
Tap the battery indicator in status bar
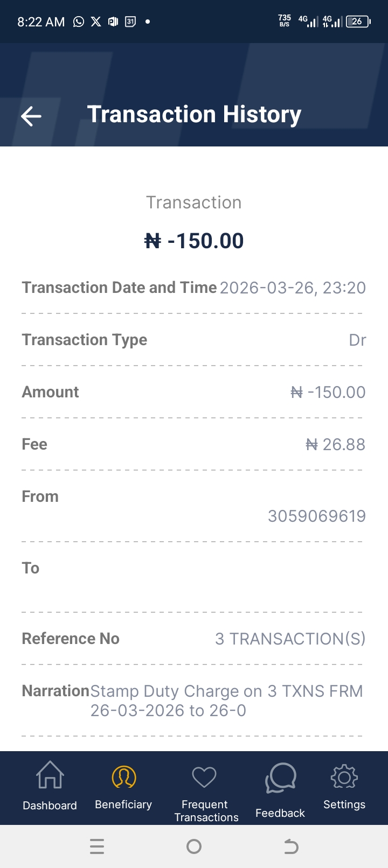[x=358, y=22]
